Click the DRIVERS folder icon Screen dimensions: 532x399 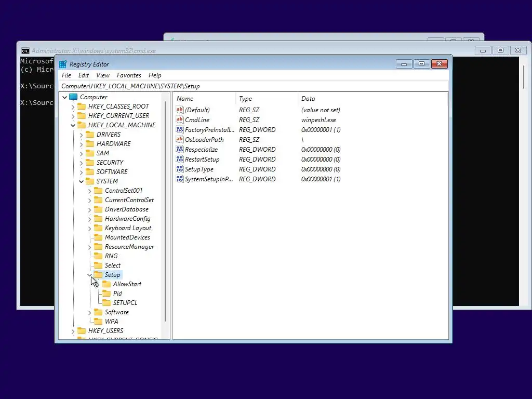[90, 135]
